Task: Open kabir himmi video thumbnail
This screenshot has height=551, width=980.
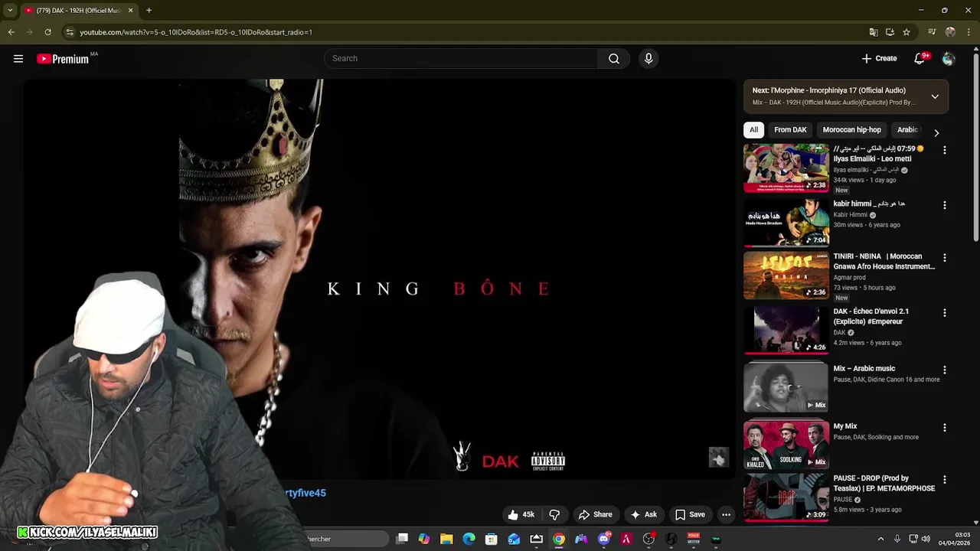Action: 786,223
